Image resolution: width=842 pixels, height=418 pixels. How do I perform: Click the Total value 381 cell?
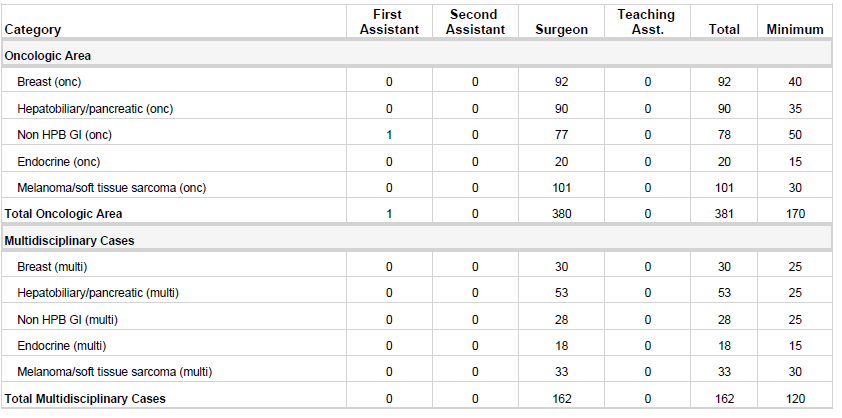point(724,213)
